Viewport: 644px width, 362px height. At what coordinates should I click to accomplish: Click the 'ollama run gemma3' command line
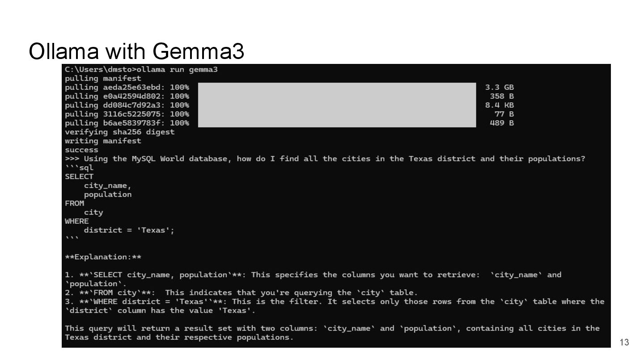coord(141,70)
